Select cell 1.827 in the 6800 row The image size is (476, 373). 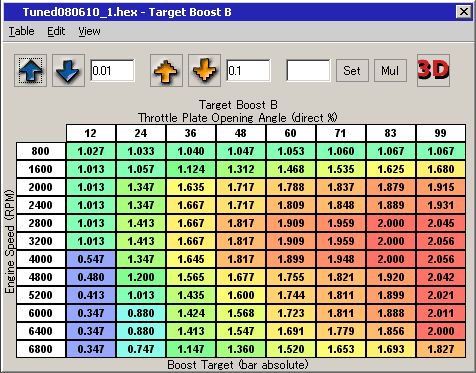click(441, 349)
